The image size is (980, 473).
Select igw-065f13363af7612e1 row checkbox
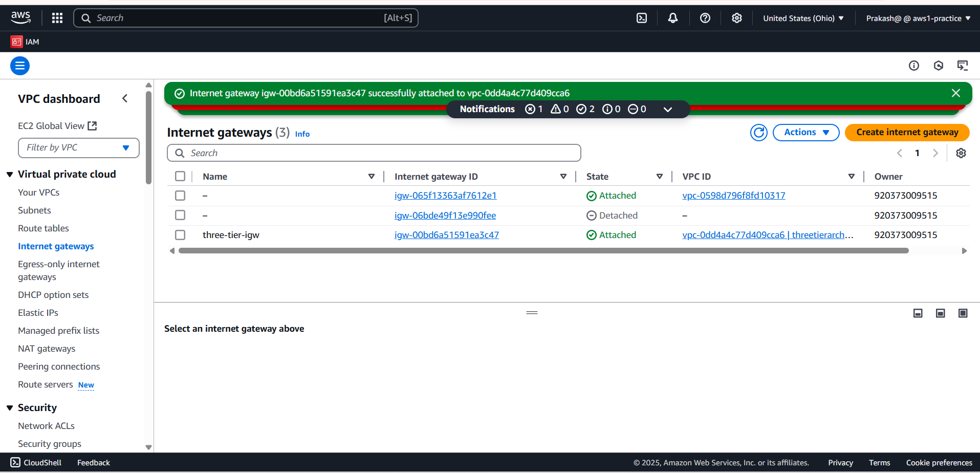point(180,196)
